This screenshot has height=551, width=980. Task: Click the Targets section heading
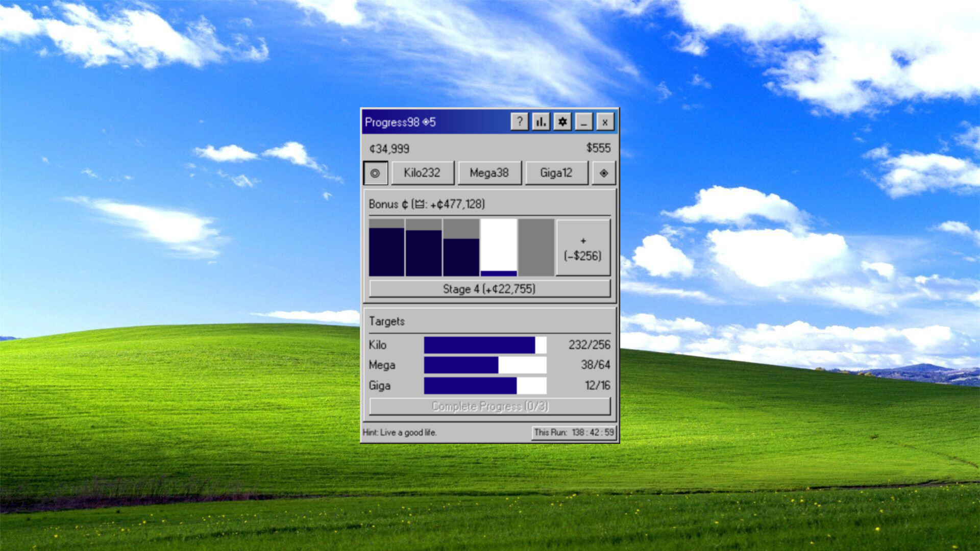coord(387,321)
